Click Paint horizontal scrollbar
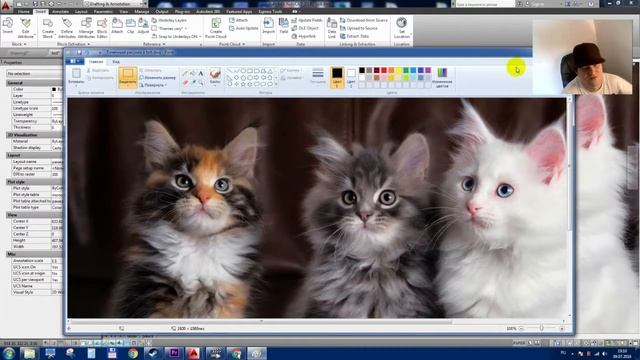 (261, 322)
